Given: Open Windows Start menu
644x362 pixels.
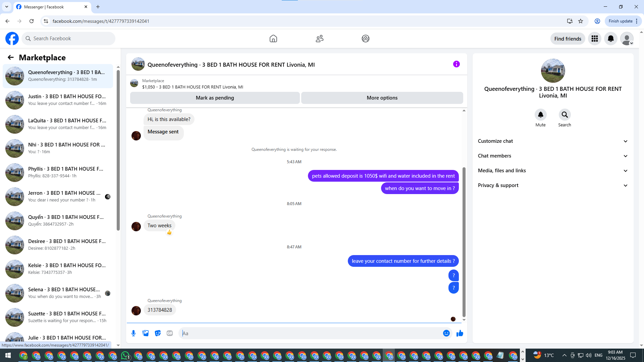Looking at the screenshot, I should pyautogui.click(x=8, y=355).
